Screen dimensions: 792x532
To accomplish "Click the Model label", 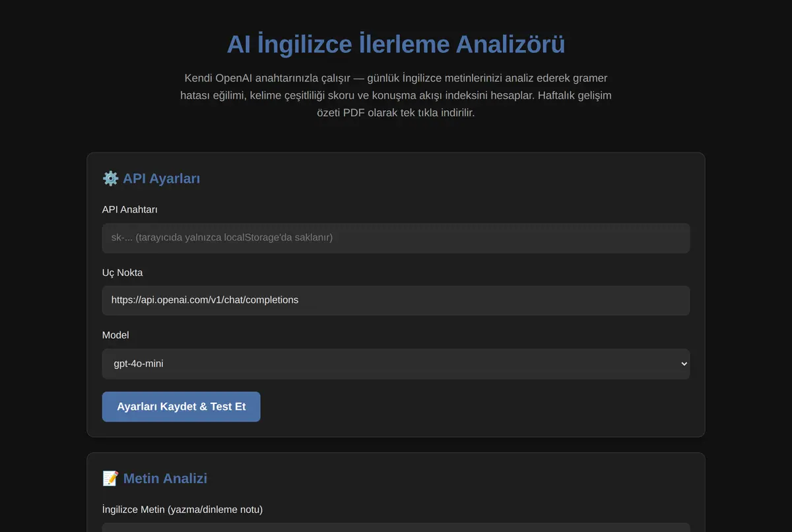I will 115,335.
